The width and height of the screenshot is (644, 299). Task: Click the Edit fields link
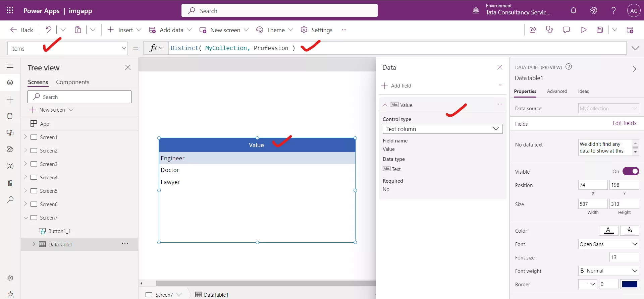[624, 123]
